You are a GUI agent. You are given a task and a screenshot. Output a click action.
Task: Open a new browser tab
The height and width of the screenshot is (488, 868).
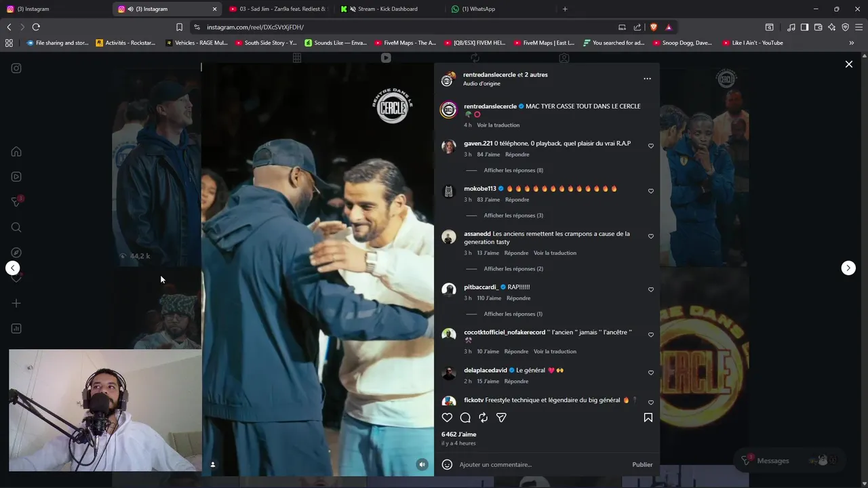(565, 9)
